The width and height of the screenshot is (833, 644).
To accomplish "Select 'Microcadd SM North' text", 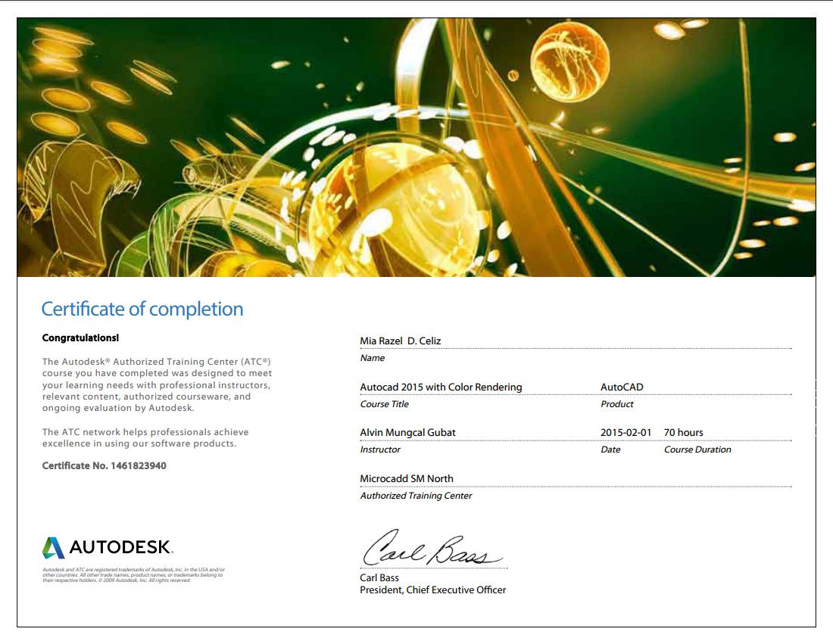I will click(407, 478).
